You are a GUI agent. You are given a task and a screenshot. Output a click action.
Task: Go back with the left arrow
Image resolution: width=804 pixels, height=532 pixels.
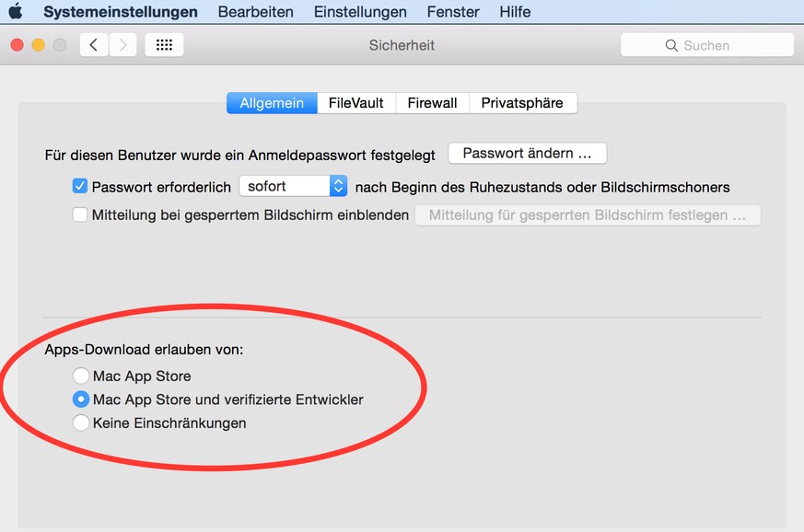[94, 45]
